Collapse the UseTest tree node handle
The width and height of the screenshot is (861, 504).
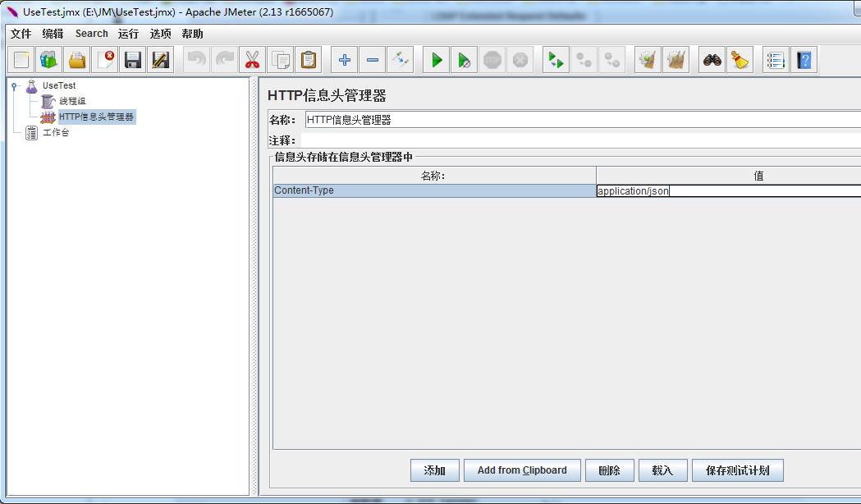point(14,85)
